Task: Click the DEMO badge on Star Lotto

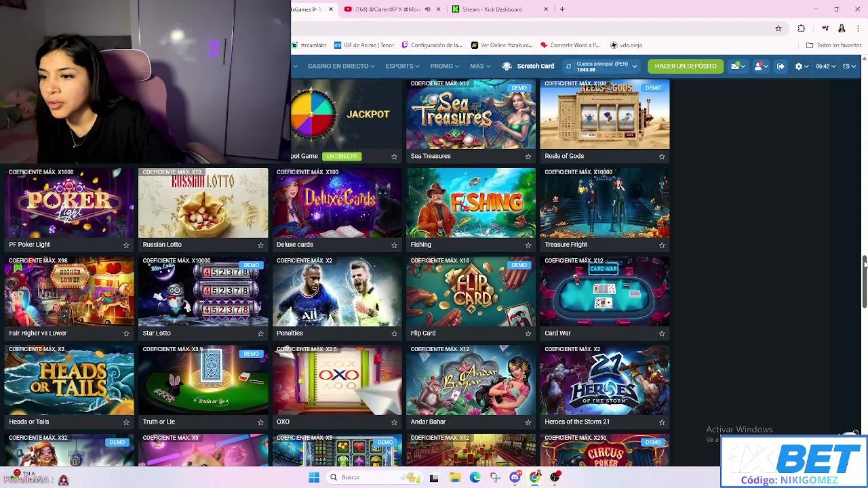Action: point(251,265)
